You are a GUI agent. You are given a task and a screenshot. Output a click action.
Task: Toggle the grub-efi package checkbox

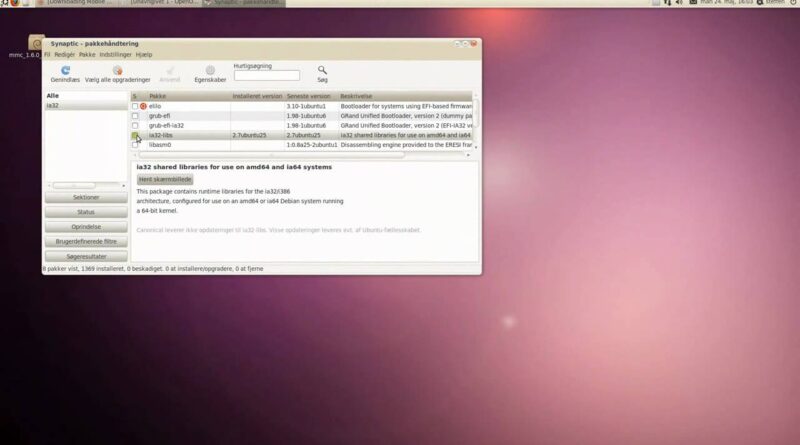[135, 116]
